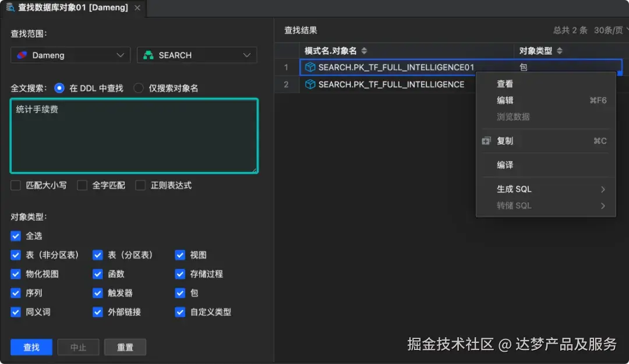
Task: Click package icon of SEARCH.PK_TF_FULL_INTELLIGENCE row
Action: [x=310, y=84]
